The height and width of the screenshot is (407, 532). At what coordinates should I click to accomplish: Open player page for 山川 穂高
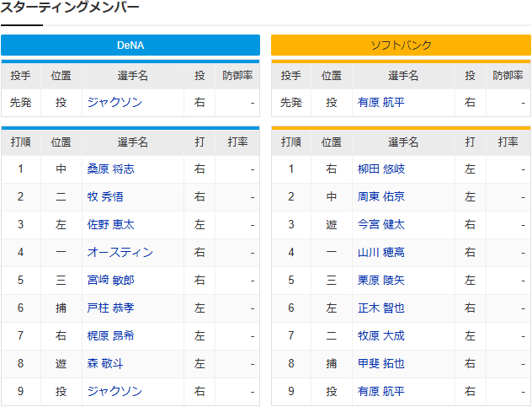pos(381,253)
